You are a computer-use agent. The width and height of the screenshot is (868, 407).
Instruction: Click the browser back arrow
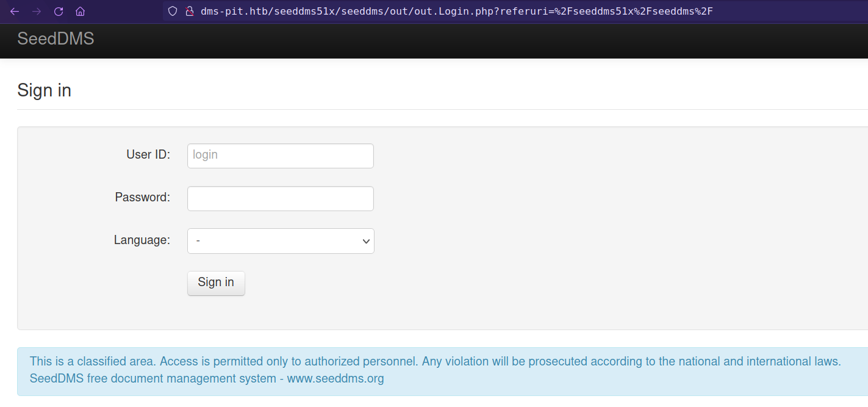point(15,11)
